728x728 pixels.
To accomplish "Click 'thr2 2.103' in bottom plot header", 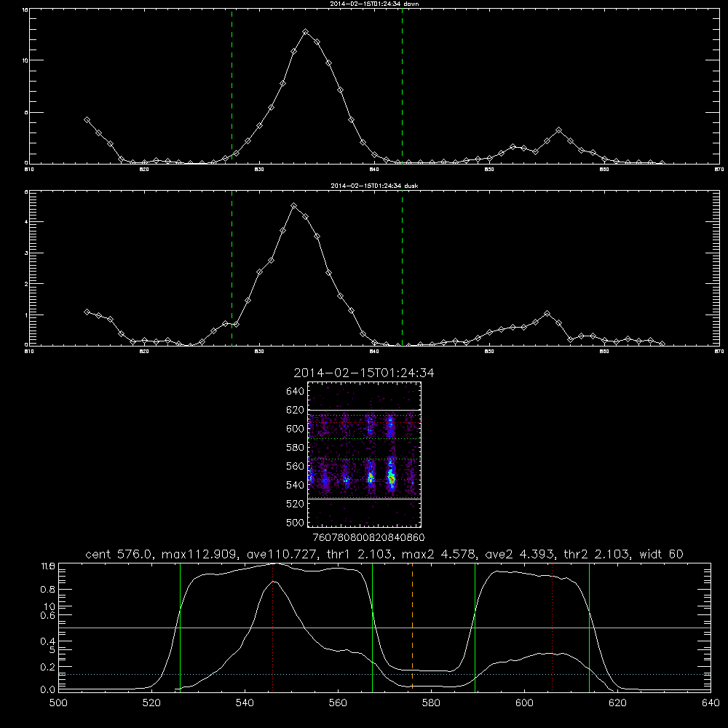I will [x=597, y=554].
